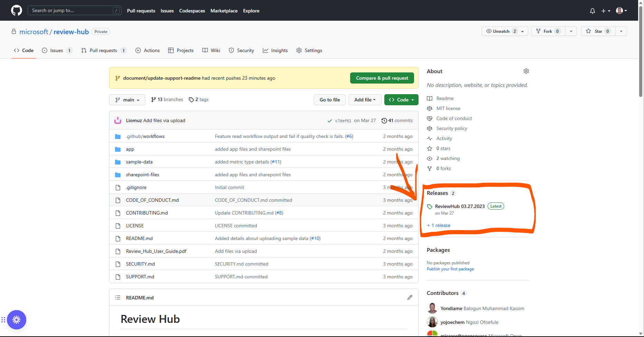Open the About section settings gear icon
This screenshot has height=337, width=644.
tap(526, 71)
